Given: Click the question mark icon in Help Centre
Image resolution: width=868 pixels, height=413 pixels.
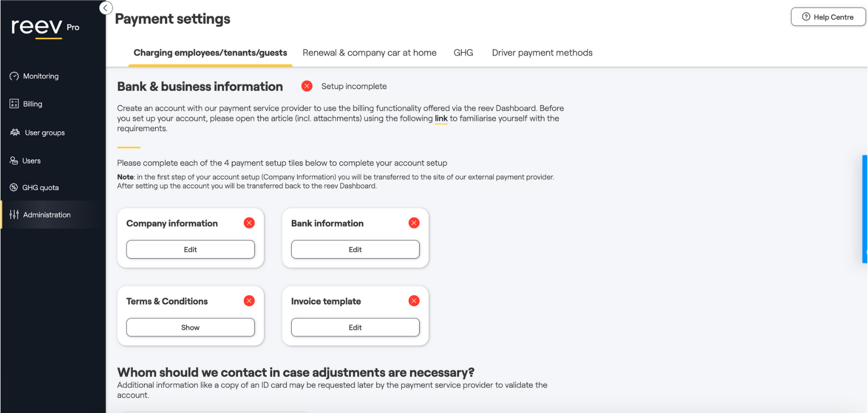Looking at the screenshot, I should click(x=806, y=16).
